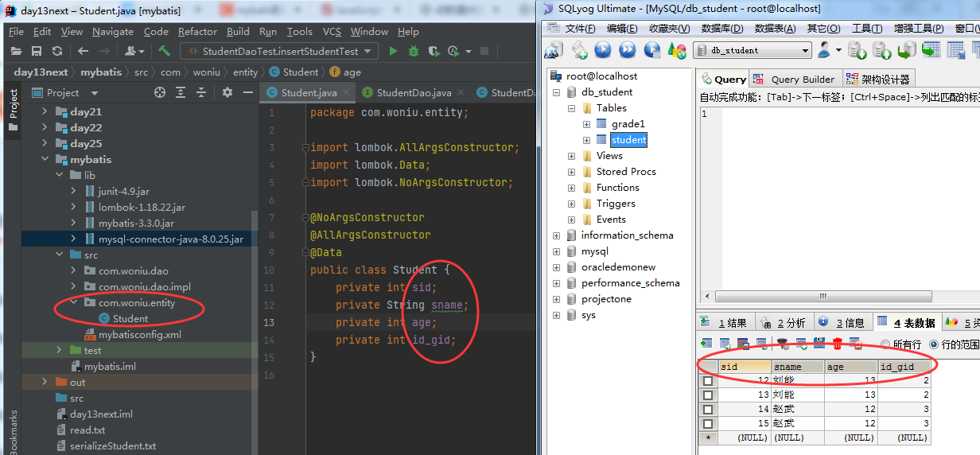Expand the grade1 table node
Screen dimensions: 980x455
point(586,124)
